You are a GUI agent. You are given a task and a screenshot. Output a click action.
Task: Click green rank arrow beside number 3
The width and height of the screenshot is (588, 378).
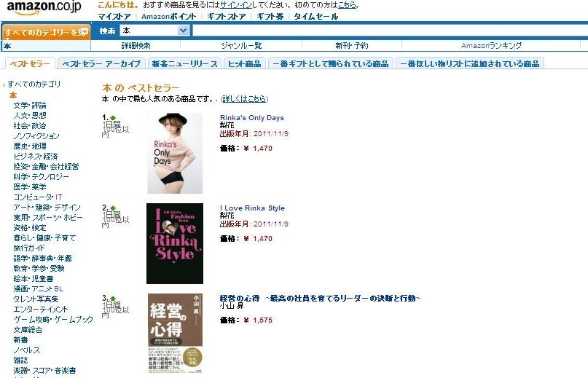click(x=113, y=299)
